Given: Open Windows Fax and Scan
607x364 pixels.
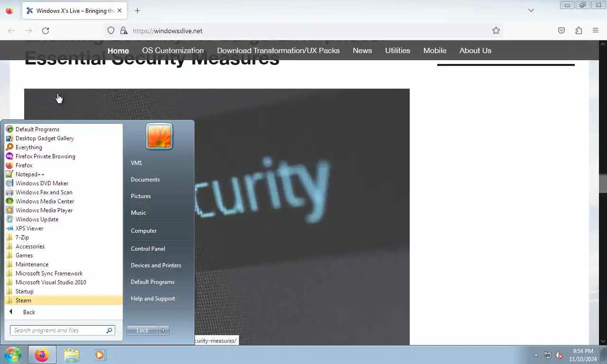Looking at the screenshot, I should click(x=64, y=192).
